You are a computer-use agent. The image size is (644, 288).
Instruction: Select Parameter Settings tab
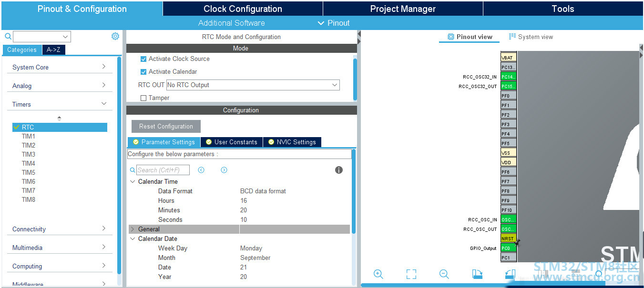pos(164,142)
